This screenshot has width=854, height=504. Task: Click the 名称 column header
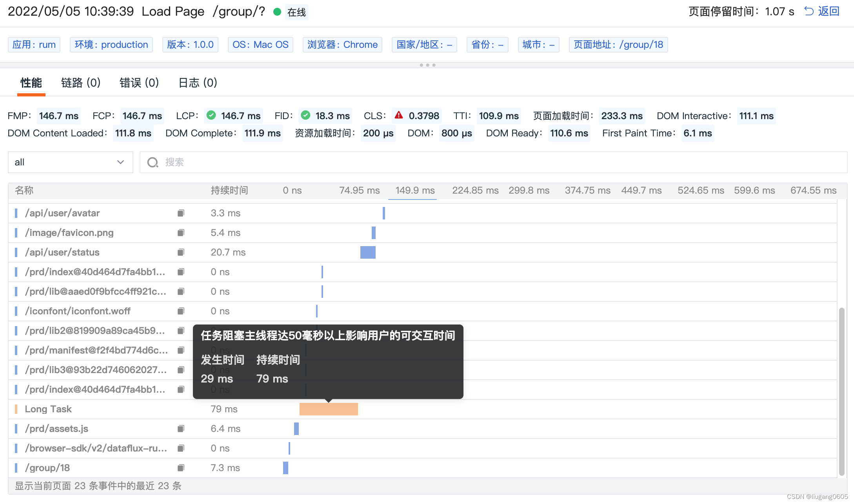tap(24, 190)
